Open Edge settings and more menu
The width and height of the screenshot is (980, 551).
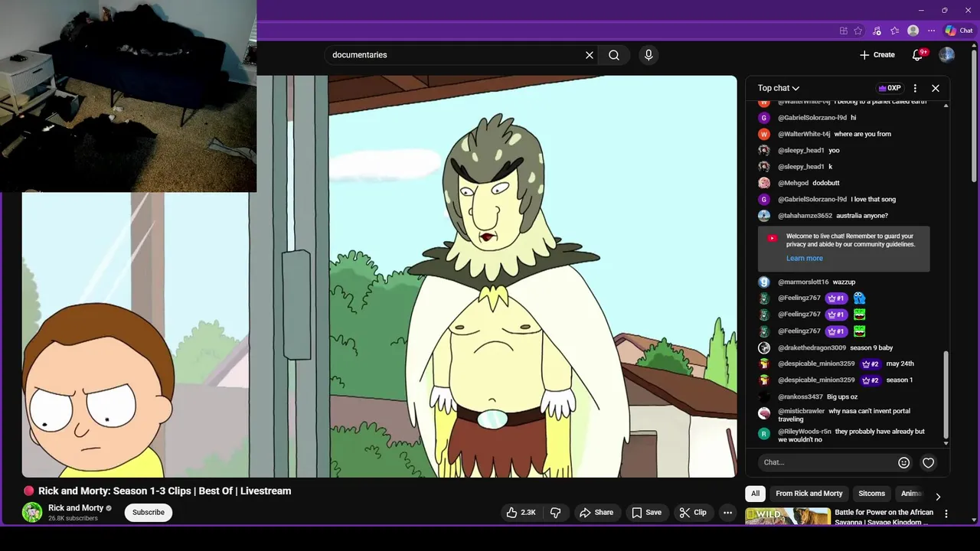(931, 31)
